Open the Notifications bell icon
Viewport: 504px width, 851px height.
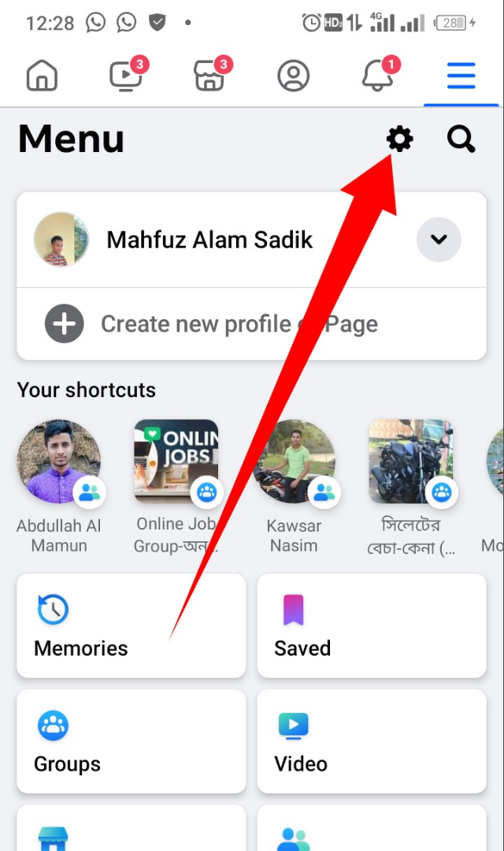point(377,76)
